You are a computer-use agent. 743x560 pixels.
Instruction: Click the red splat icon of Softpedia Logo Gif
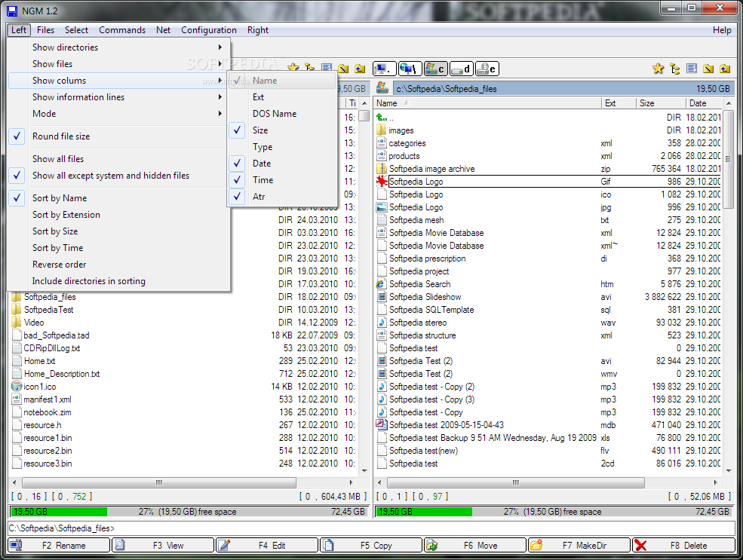[382, 182]
